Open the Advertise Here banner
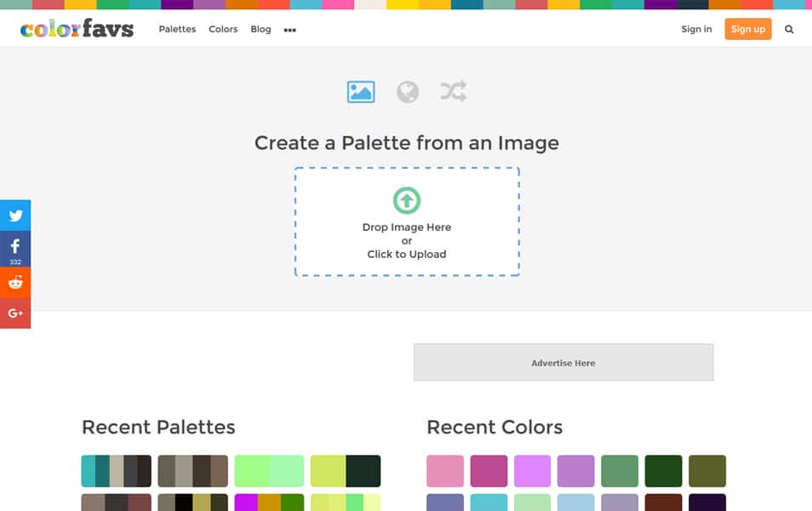812x511 pixels. click(563, 362)
